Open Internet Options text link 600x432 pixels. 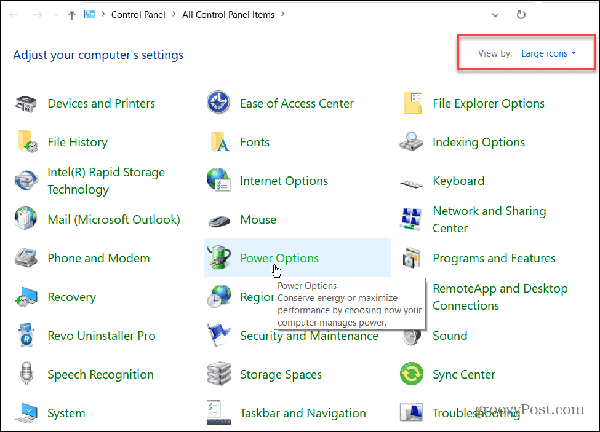284,181
